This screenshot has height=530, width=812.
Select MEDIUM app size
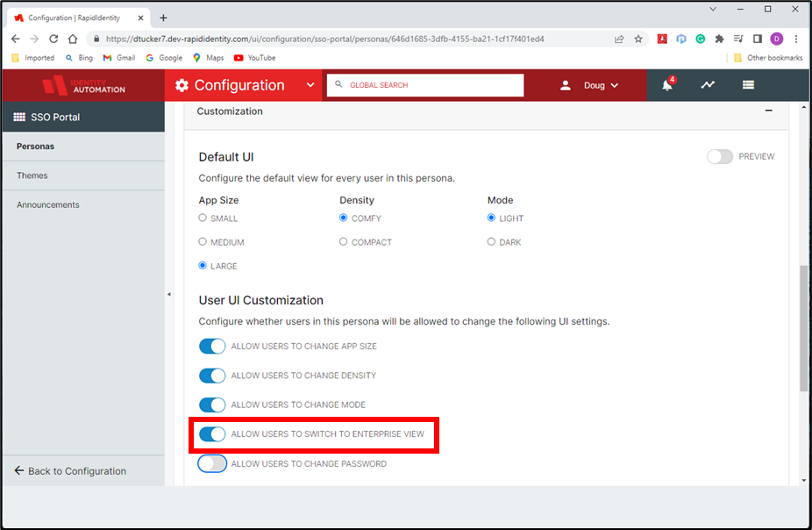203,241
